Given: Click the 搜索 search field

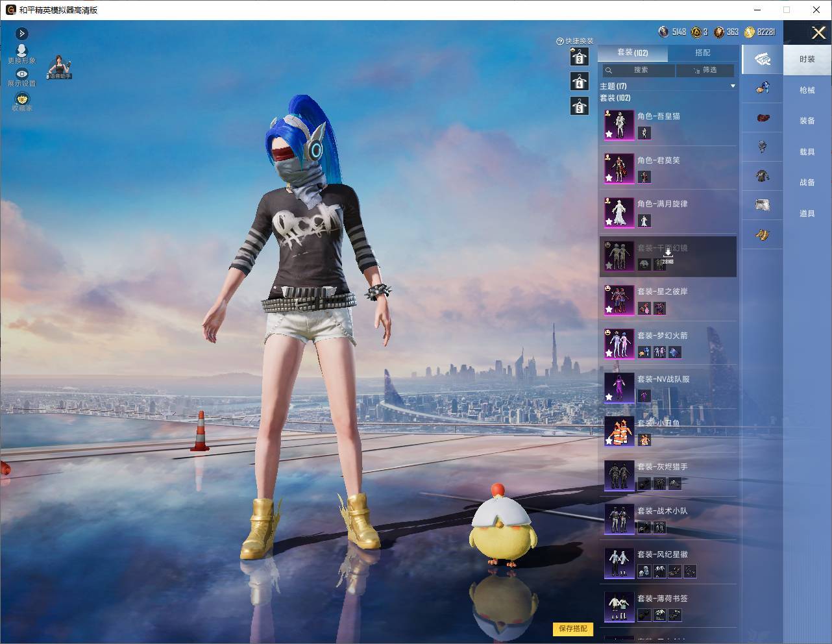Looking at the screenshot, I should tap(637, 70).
